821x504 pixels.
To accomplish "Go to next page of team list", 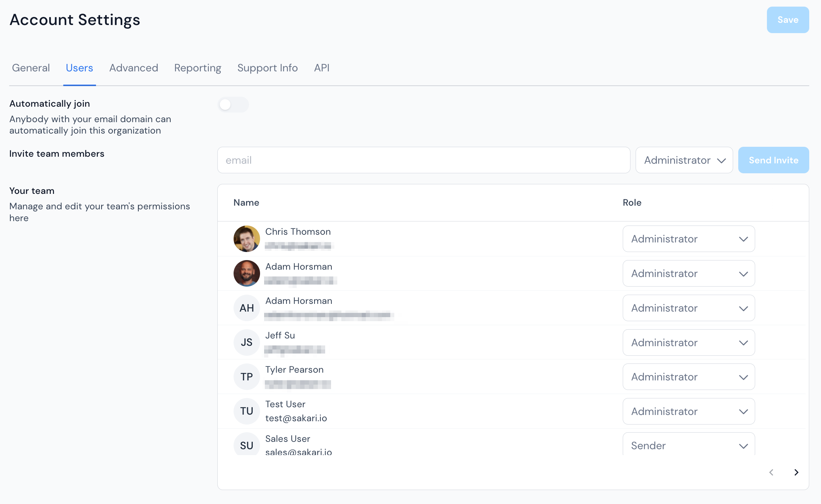I will point(796,472).
